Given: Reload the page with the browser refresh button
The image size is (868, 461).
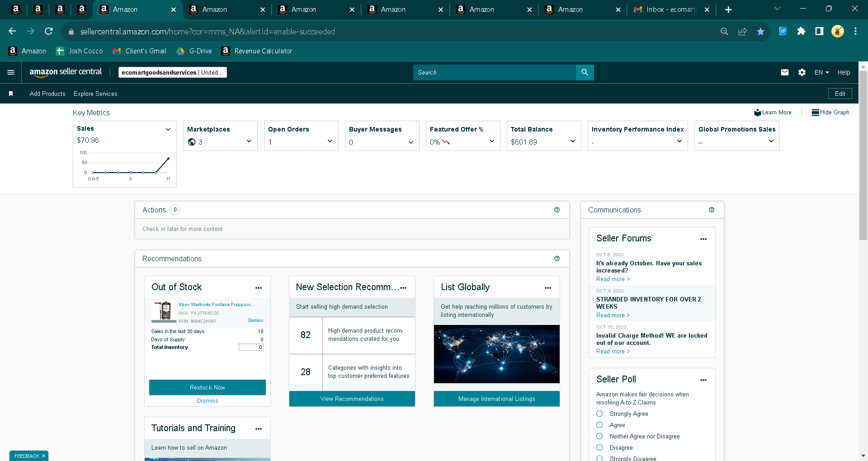Looking at the screenshot, I should [49, 31].
